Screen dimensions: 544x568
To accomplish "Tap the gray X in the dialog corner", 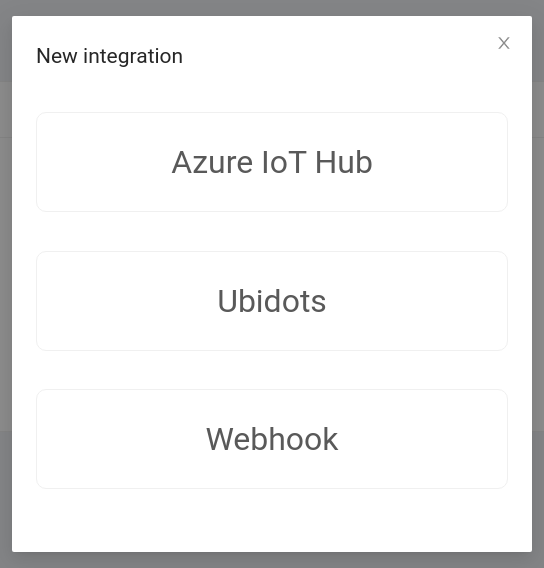I will tap(504, 43).
